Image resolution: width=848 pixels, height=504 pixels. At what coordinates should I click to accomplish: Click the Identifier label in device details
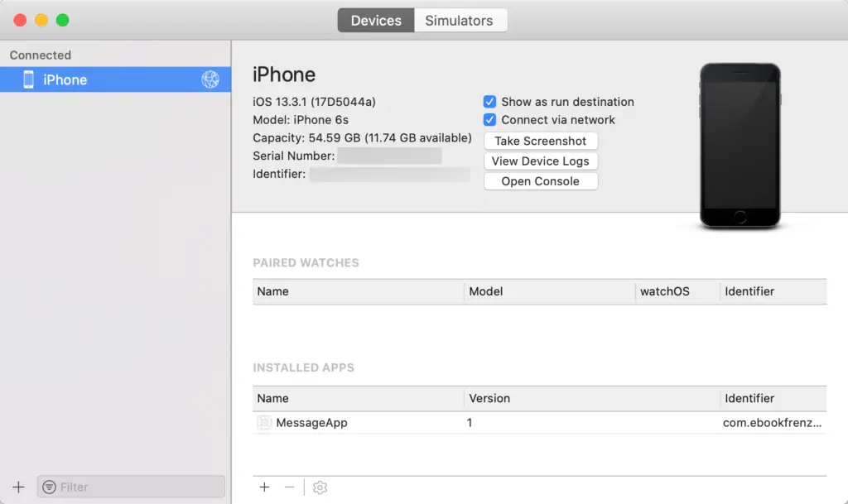(279, 174)
